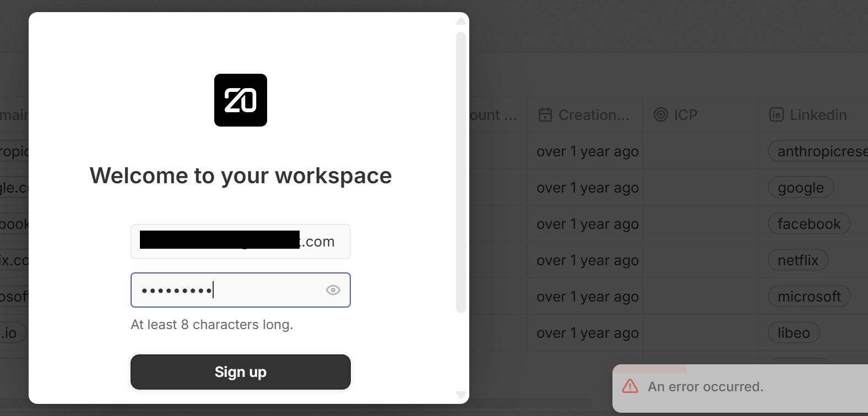The image size is (868, 416).
Task: Show password using the eye icon
Action: point(333,290)
